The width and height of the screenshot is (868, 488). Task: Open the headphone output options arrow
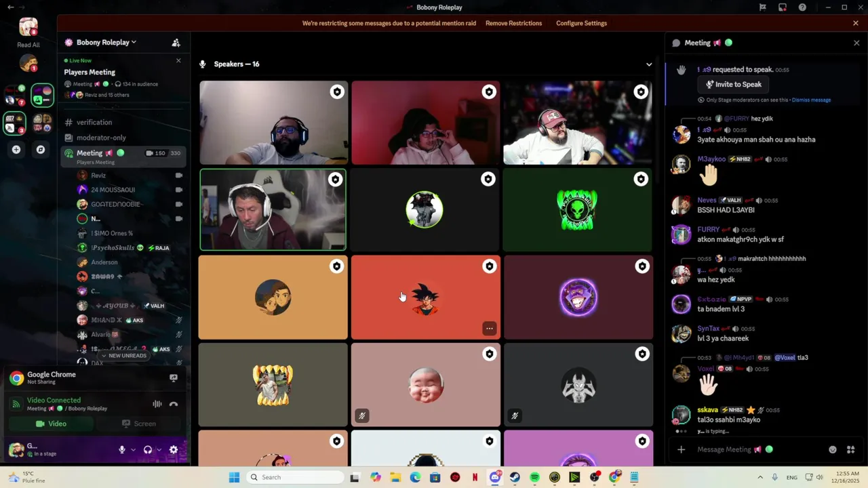pyautogui.click(x=159, y=449)
